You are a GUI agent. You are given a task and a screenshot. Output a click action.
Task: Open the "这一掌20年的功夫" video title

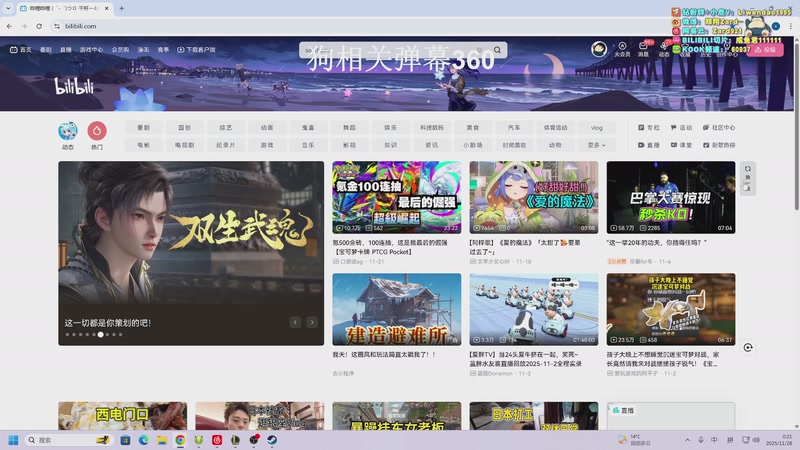(657, 243)
